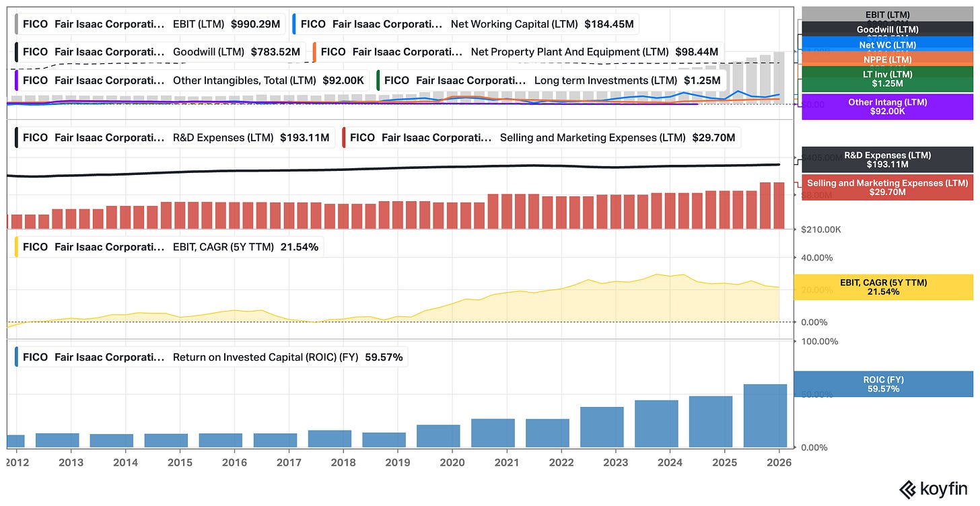Select the $98.44M Net Property Plant value
Image resolution: width=980 pixels, height=506 pixels.
[x=697, y=52]
